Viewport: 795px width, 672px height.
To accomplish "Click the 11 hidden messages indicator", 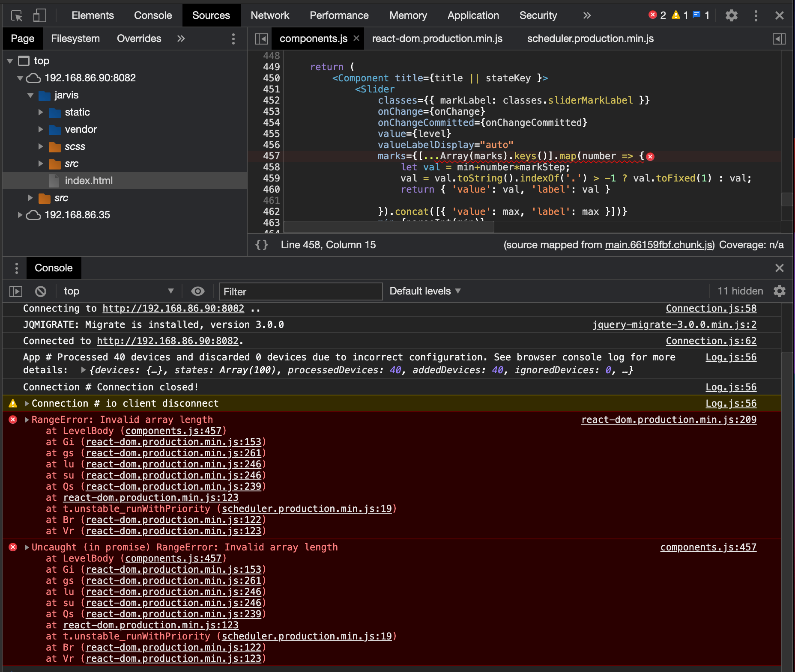I will (x=740, y=291).
